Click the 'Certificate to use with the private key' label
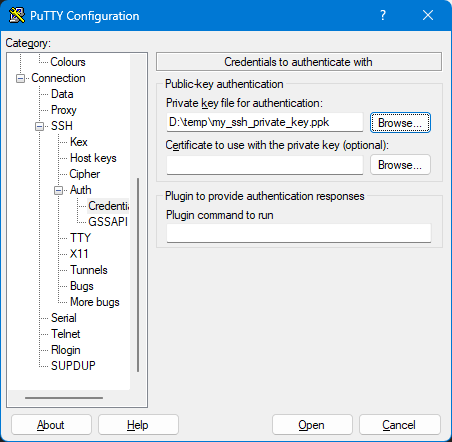452x442 pixels. point(277,145)
